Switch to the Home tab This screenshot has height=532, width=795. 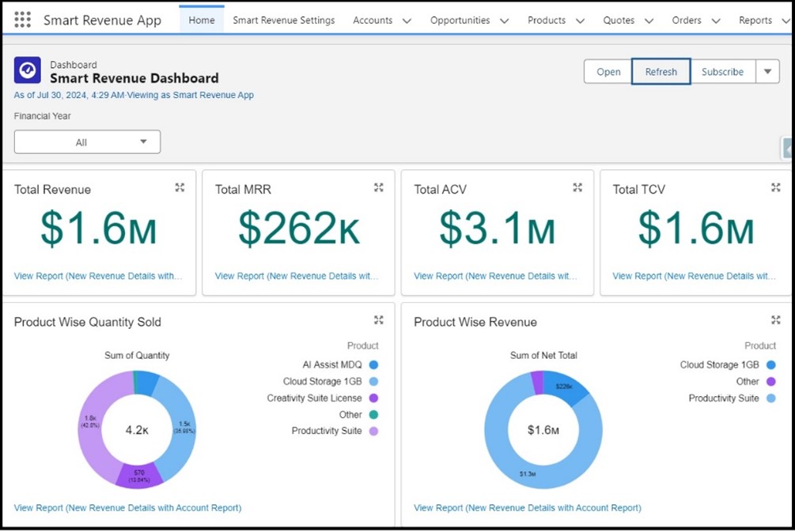pyautogui.click(x=202, y=21)
